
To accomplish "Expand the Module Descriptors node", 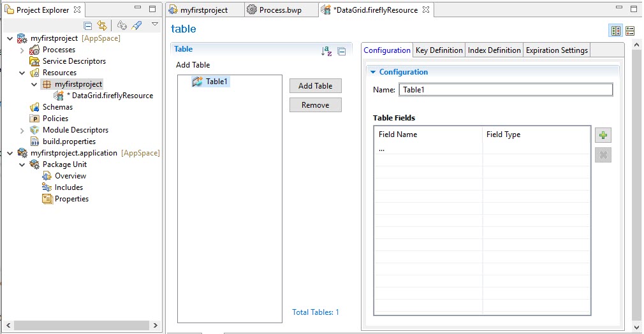I will point(22,130).
